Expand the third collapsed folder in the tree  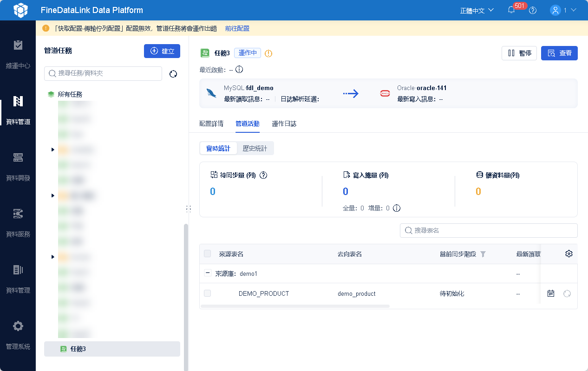coord(52,257)
